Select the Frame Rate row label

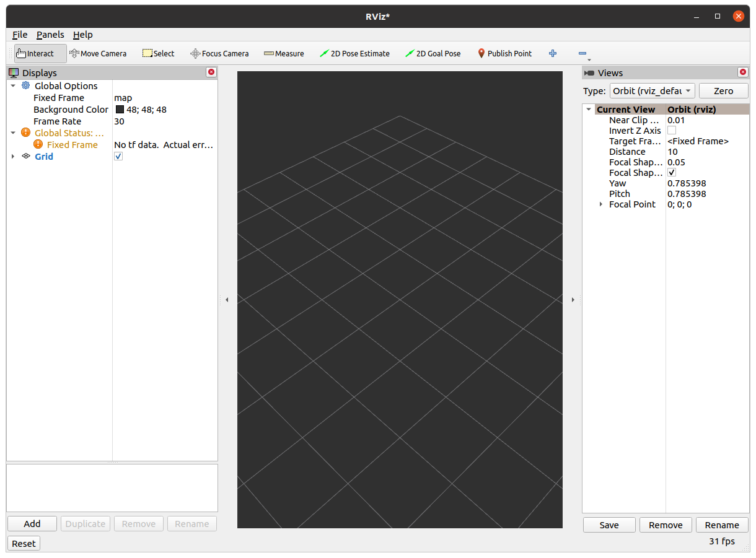coord(57,121)
